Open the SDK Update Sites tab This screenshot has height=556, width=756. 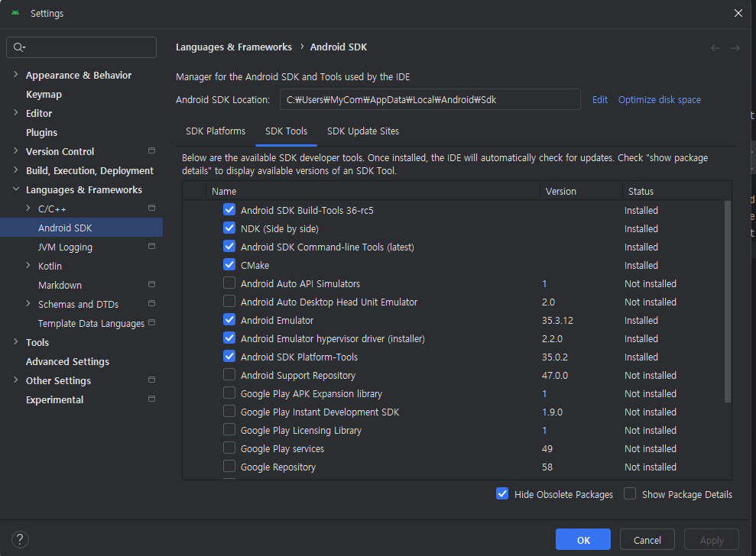[x=363, y=131]
